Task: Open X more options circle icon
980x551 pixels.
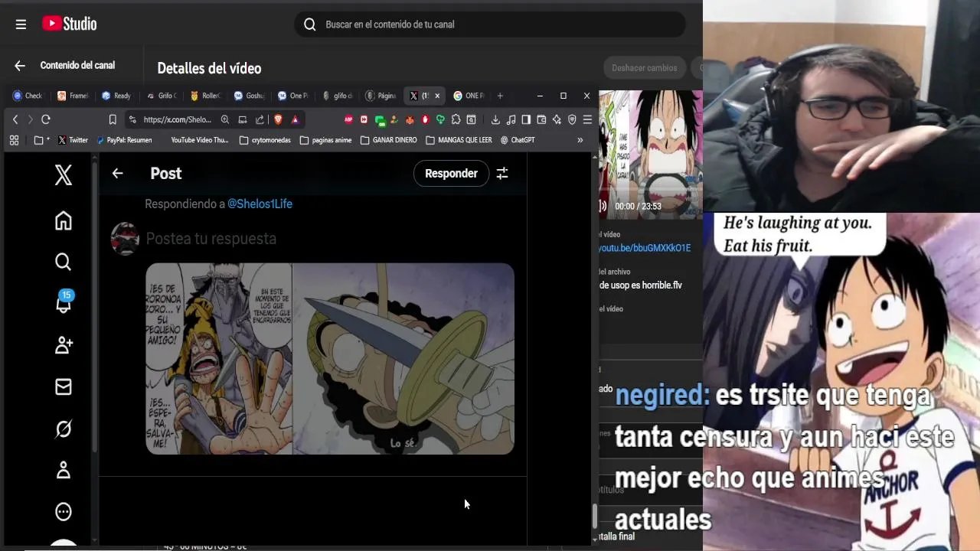Action: coord(64,511)
